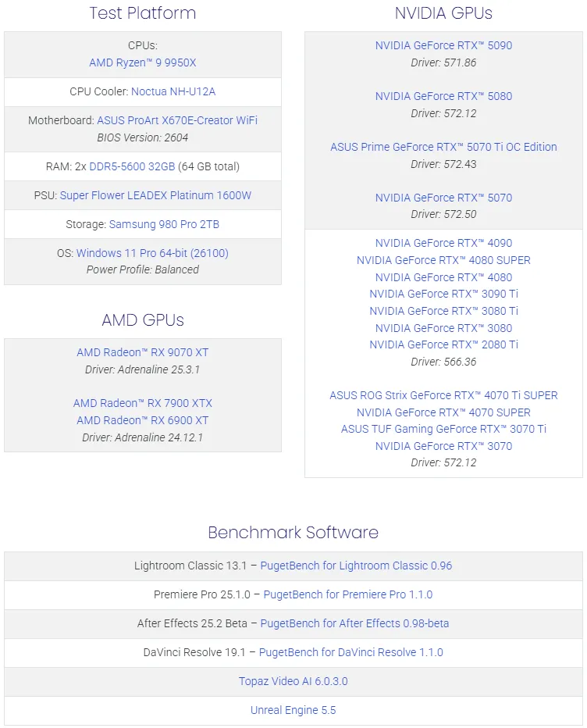Open the AMD Ryzen 9 9950X link

point(143,62)
